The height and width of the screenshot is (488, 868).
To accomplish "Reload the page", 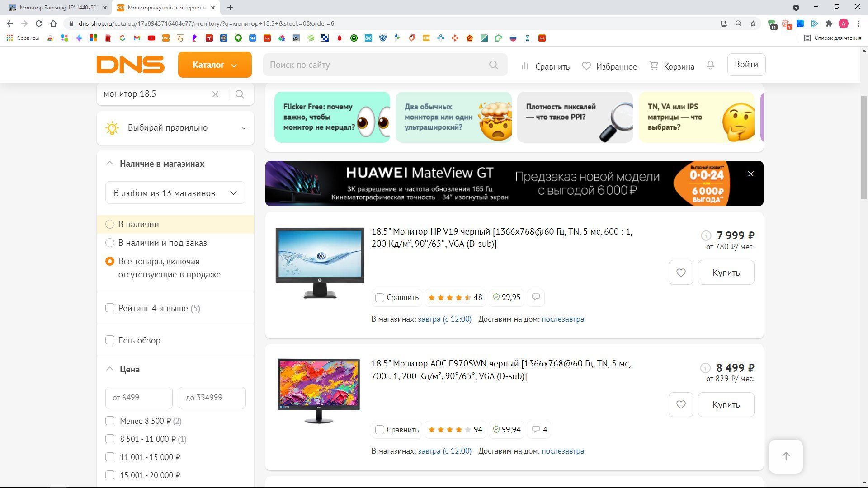I will [39, 23].
